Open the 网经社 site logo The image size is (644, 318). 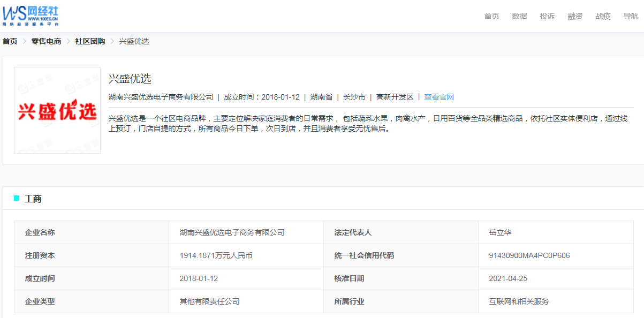(x=31, y=16)
